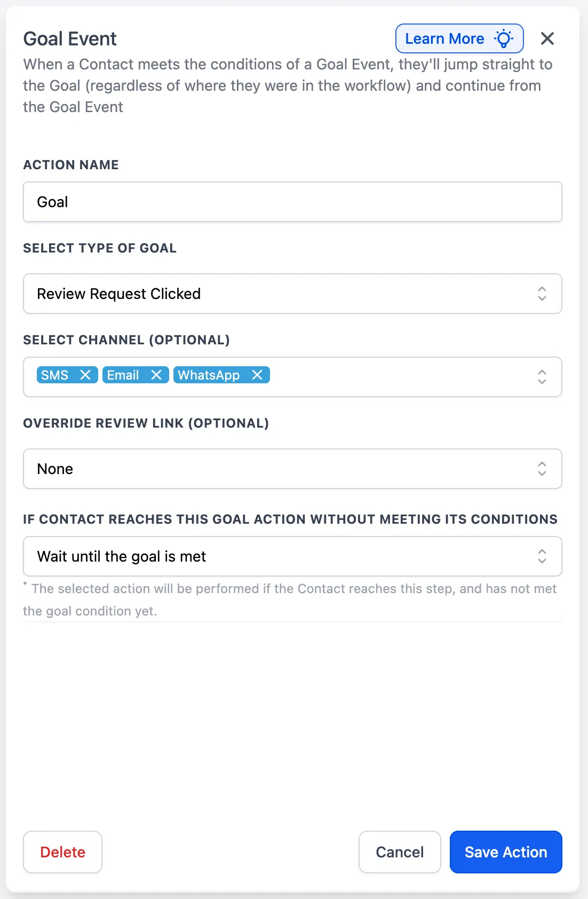Delete this goal event
This screenshot has width=588, height=899.
coord(62,852)
